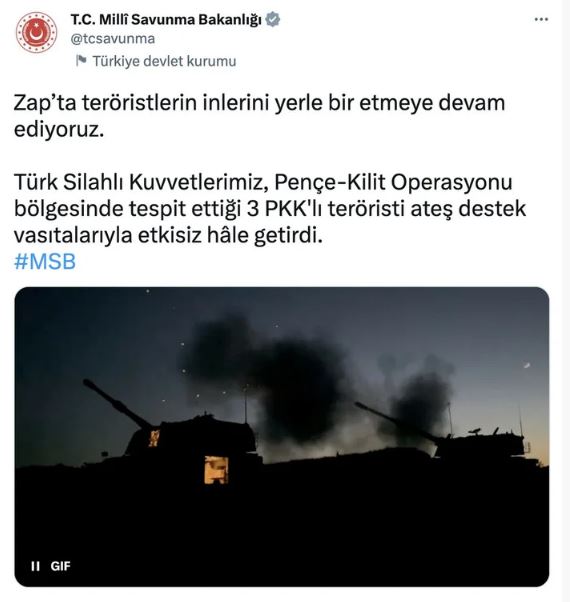Click the sentence starting with Zap'ta teröristlerin

[x=259, y=116]
